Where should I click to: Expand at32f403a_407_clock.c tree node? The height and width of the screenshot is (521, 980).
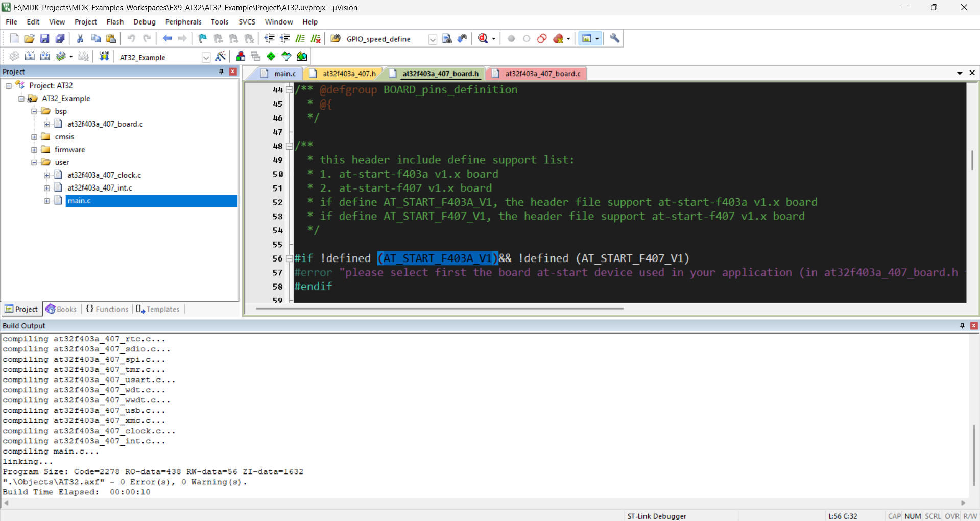click(47, 175)
